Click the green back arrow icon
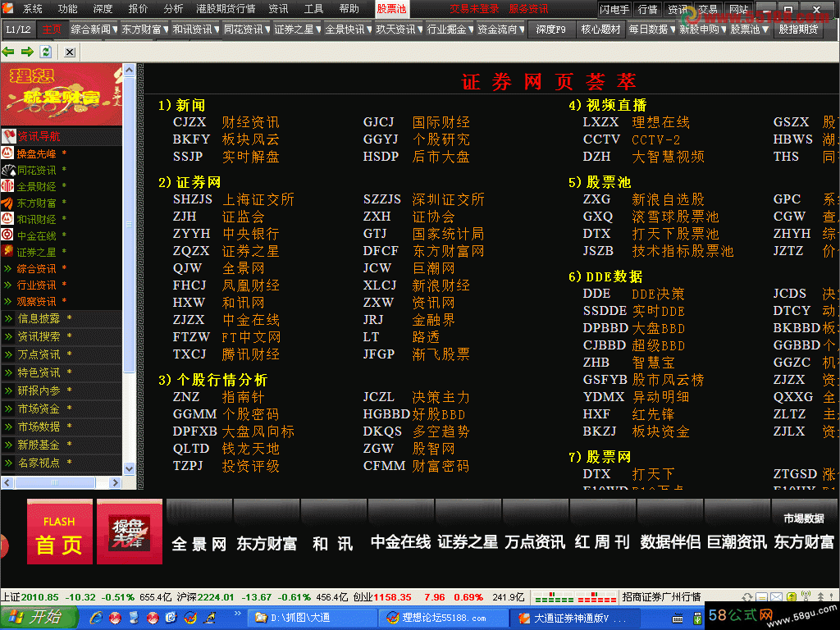 [8, 52]
